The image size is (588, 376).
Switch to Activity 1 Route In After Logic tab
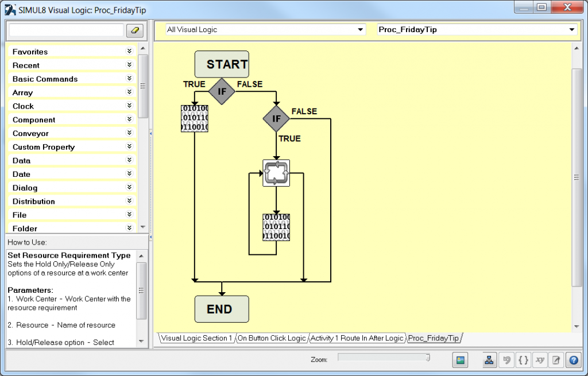click(x=357, y=338)
